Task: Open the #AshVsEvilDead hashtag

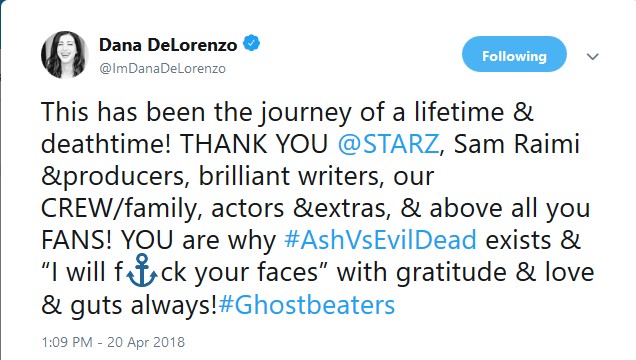Action: [380, 240]
